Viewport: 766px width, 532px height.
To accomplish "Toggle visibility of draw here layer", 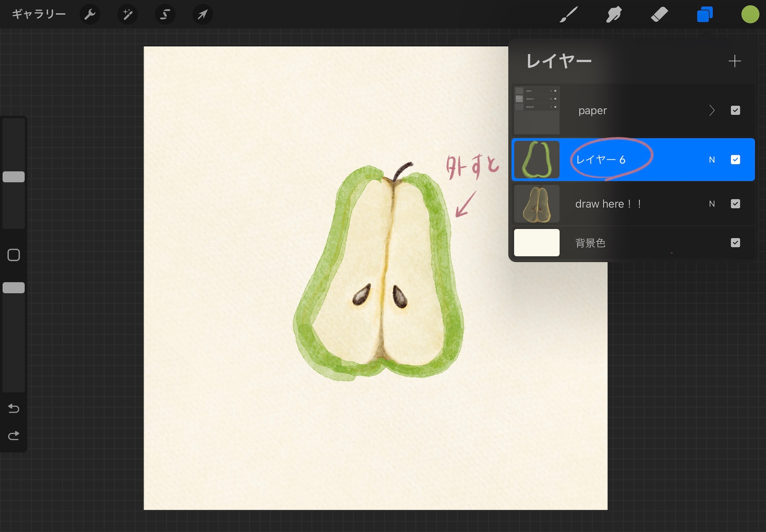I will coord(735,204).
